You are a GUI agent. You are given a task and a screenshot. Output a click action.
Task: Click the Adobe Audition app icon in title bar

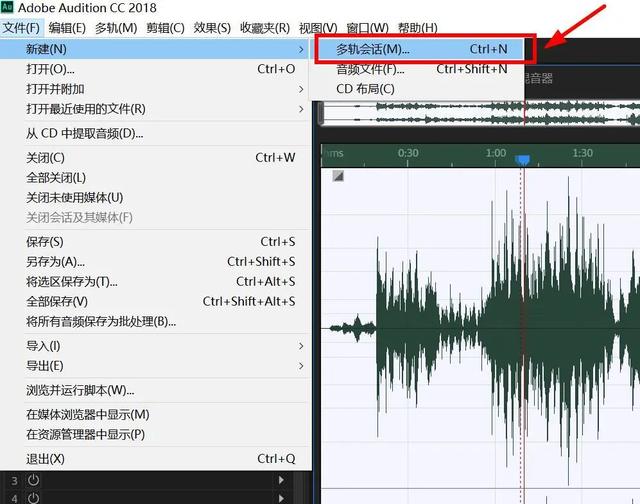[8, 8]
